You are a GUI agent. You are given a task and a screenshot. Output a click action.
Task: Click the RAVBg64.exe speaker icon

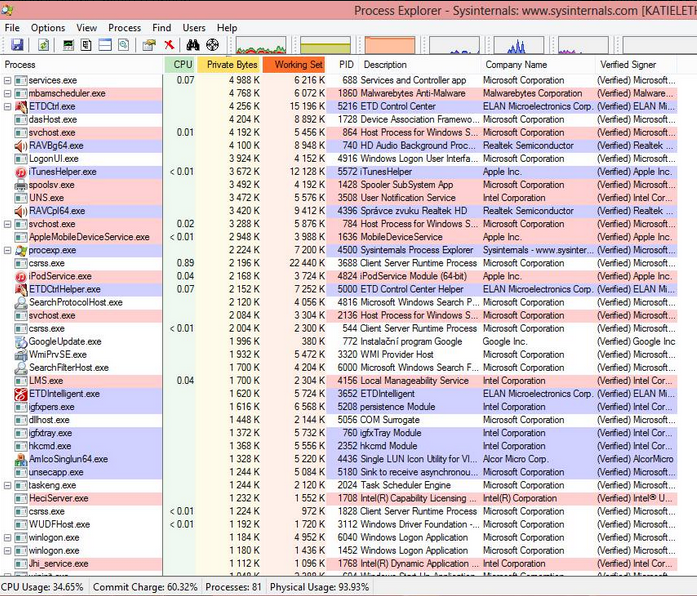pos(21,146)
